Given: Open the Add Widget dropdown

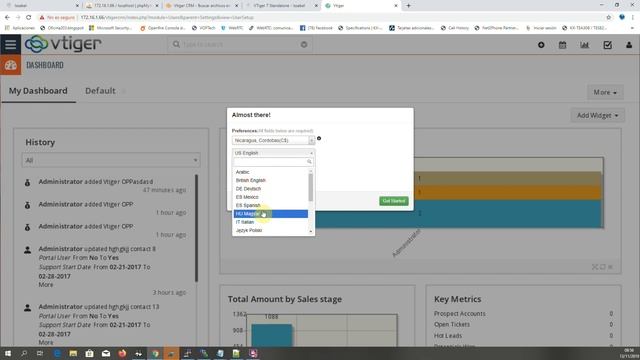Looking at the screenshot, I should tap(597, 116).
